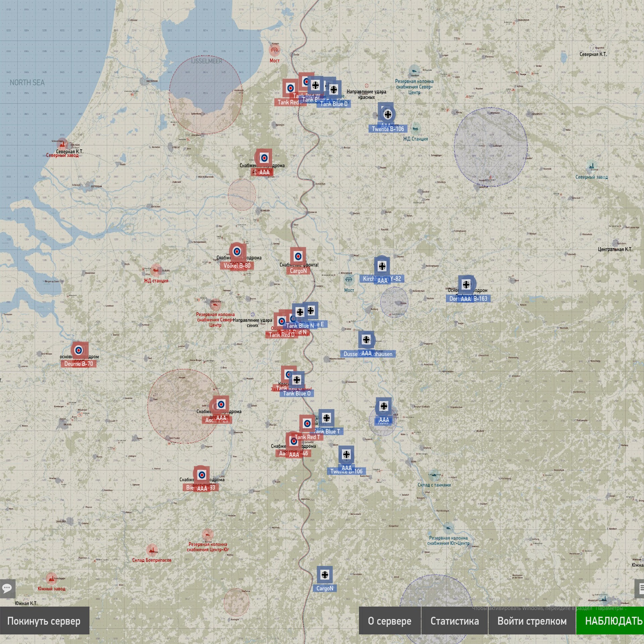
Task: Click the red Склад Боеприпасов depot icon
Action: (x=152, y=550)
